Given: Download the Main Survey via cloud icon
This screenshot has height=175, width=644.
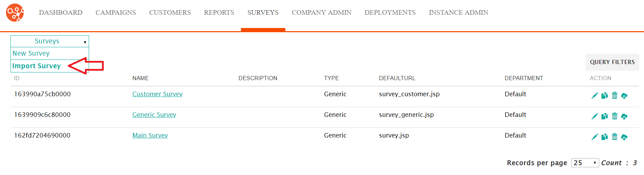Looking at the screenshot, I should 624,137.
